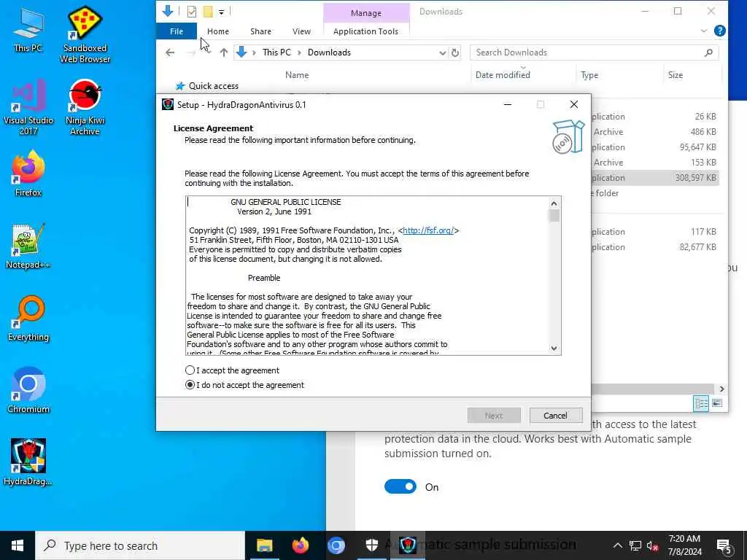747x560 pixels.
Task: Click the Windows Start button
Action: tap(18, 545)
